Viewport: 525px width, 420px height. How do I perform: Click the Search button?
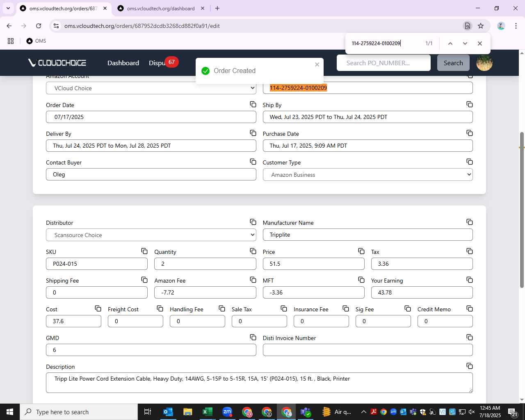[x=453, y=63]
